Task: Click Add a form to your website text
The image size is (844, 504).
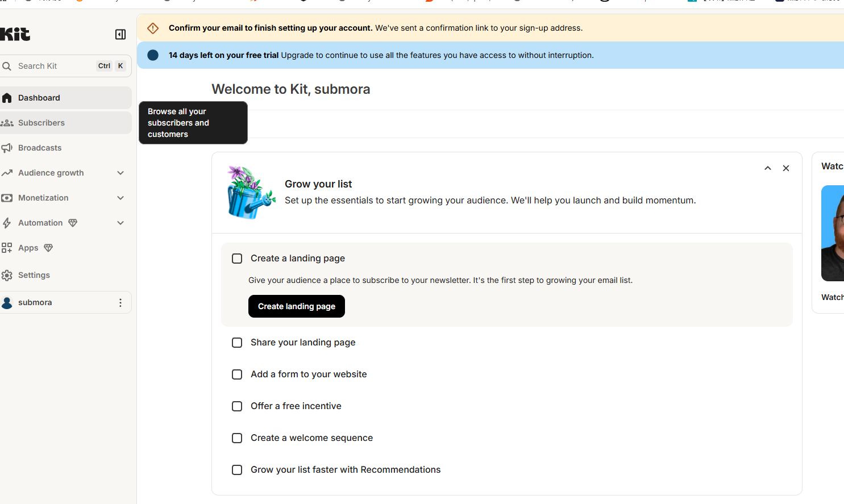Action: point(309,374)
